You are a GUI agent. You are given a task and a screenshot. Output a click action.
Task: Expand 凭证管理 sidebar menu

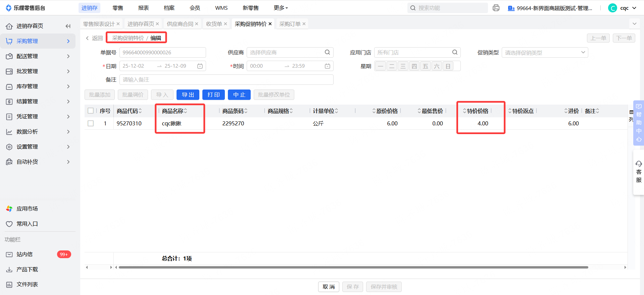(x=38, y=116)
